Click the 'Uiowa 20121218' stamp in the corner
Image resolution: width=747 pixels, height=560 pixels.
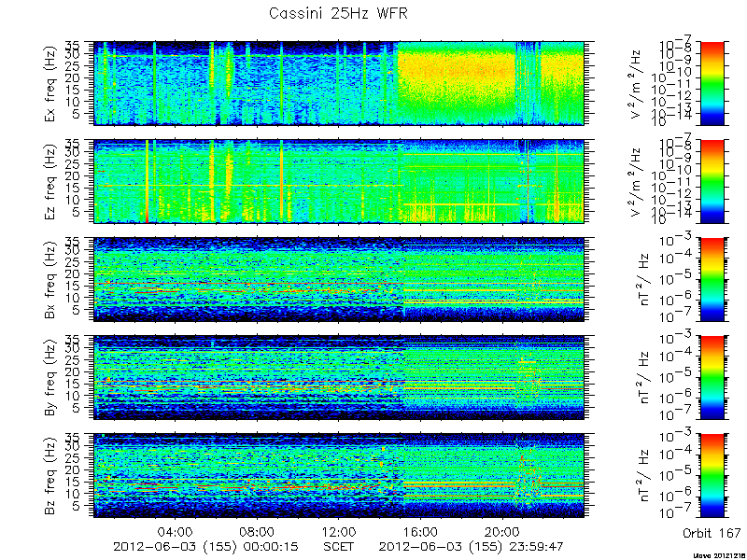pos(720,555)
